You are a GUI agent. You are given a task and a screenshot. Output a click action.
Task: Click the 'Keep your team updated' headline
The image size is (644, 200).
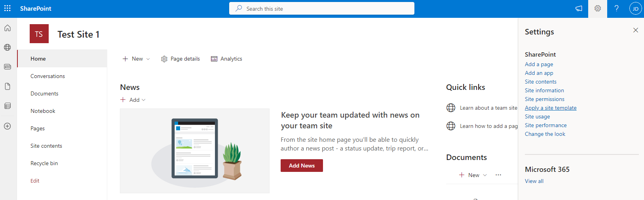tap(350, 120)
